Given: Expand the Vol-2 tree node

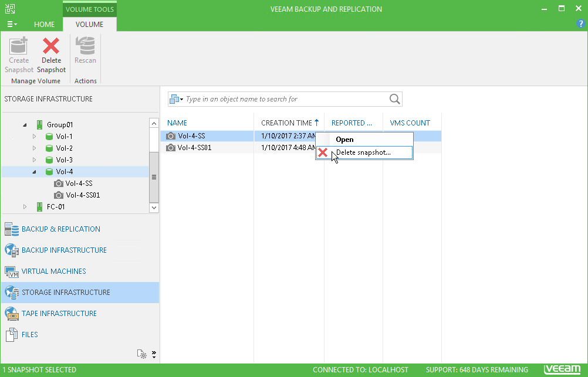Looking at the screenshot, I should 34,148.
